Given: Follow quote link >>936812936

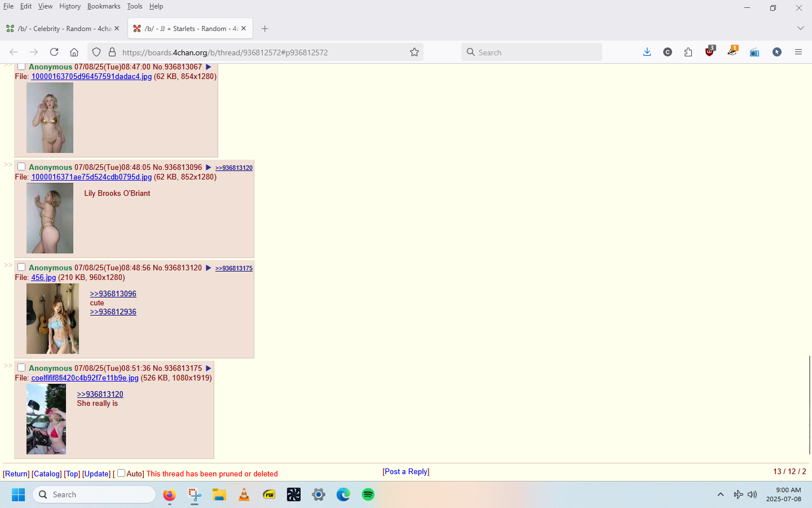Looking at the screenshot, I should coord(113,312).
